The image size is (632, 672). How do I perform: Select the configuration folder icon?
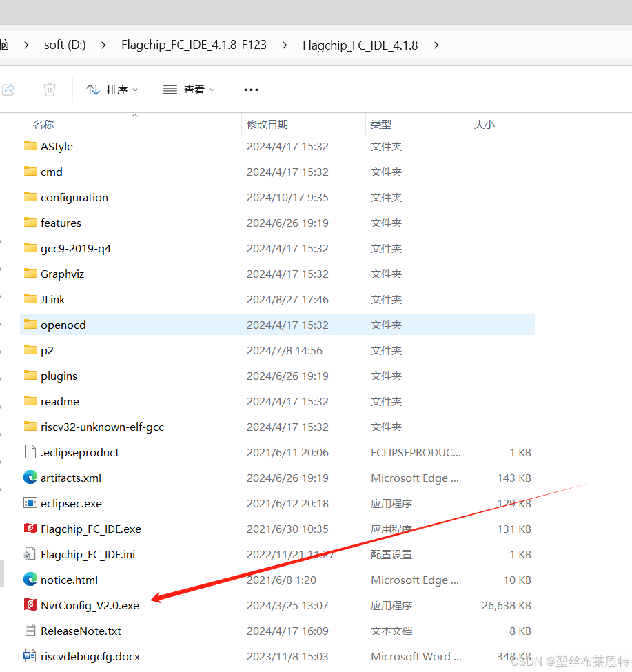point(30,197)
